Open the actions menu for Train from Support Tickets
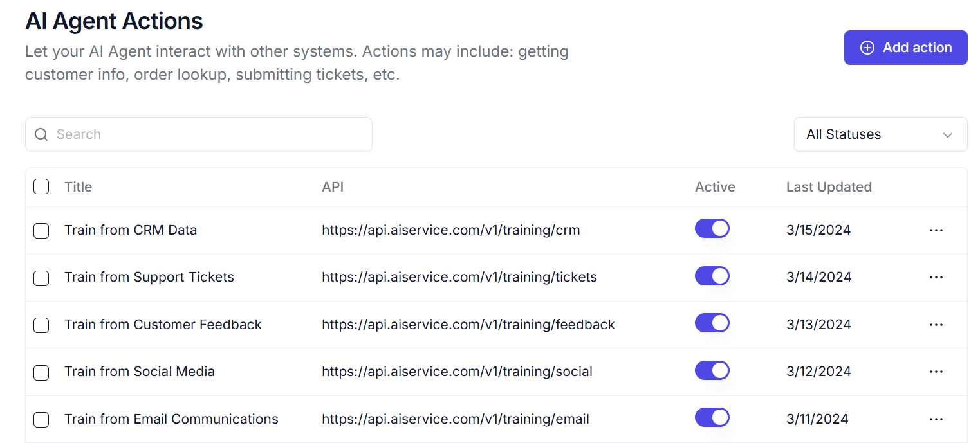Viewport: 980px width, 443px height. [x=936, y=276]
